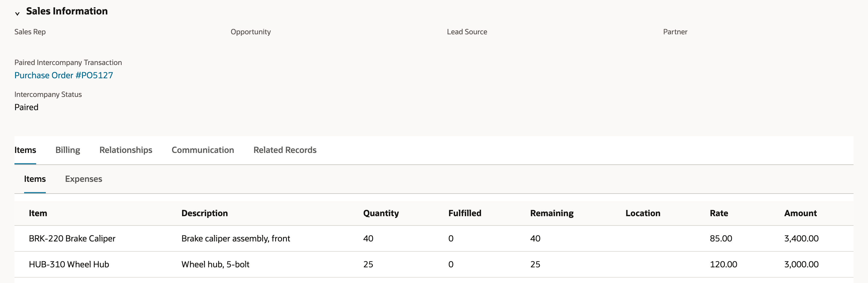Viewport: 868px width, 283px height.
Task: Click the 3,000.00 amount cell
Action: click(x=801, y=265)
